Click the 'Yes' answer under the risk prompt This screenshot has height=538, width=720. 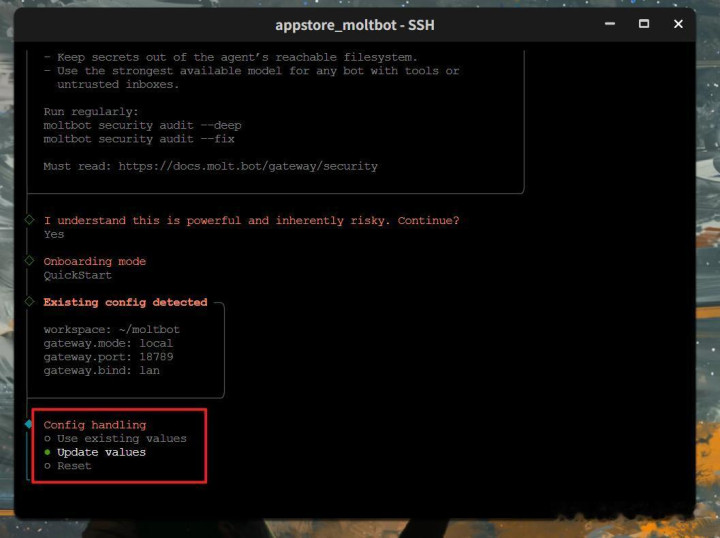(x=54, y=234)
